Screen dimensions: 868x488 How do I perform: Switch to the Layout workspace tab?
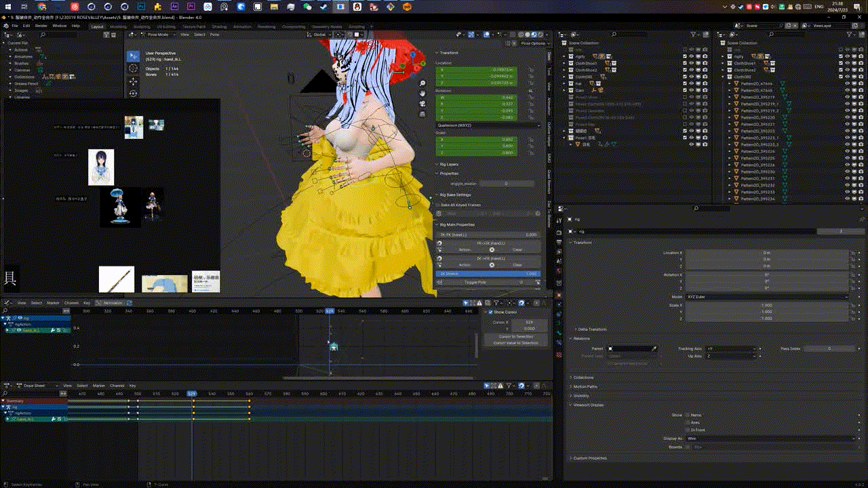[x=98, y=26]
